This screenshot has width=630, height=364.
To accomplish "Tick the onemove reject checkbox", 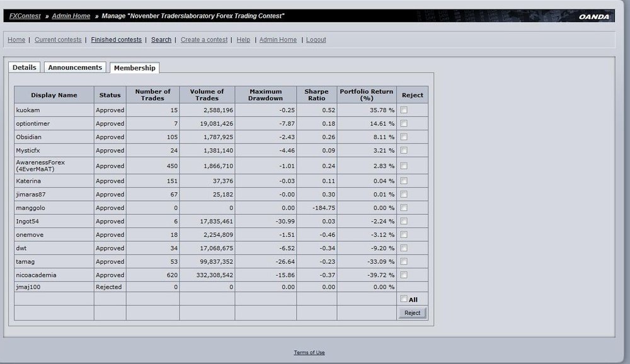I will click(404, 235).
